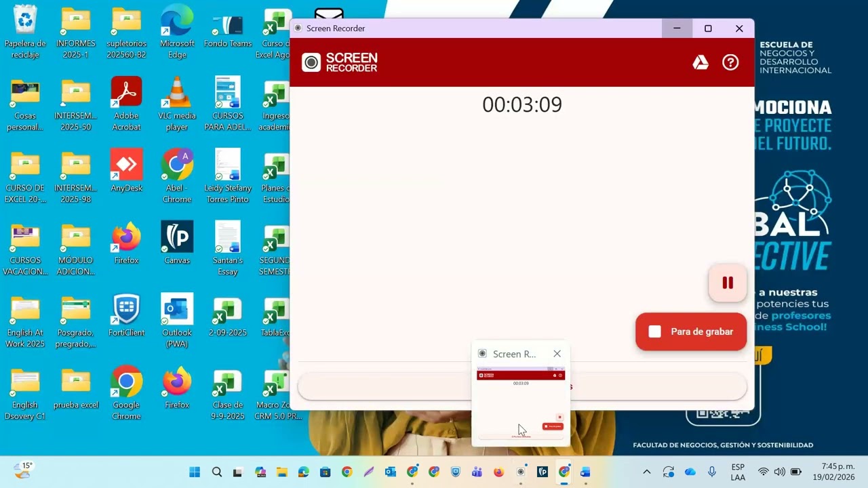Click the sync status tray icon

[668, 472]
